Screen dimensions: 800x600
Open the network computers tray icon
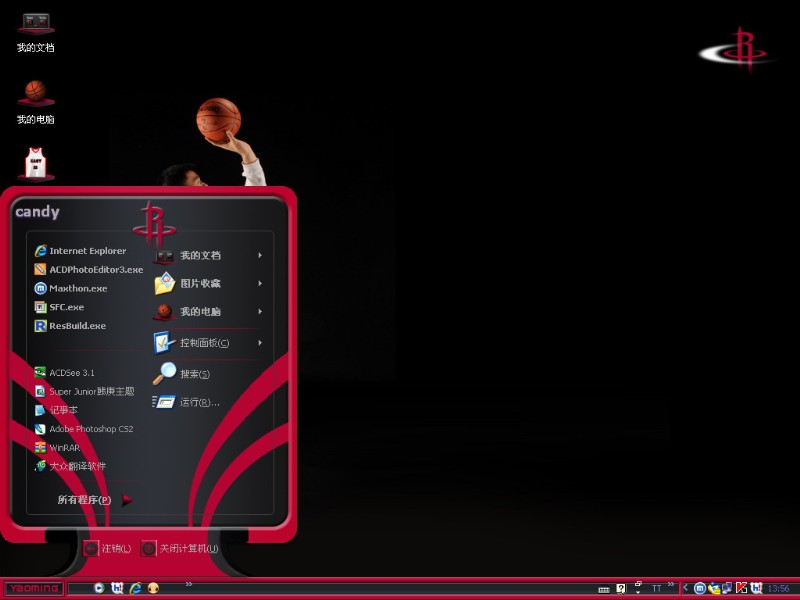pos(728,588)
